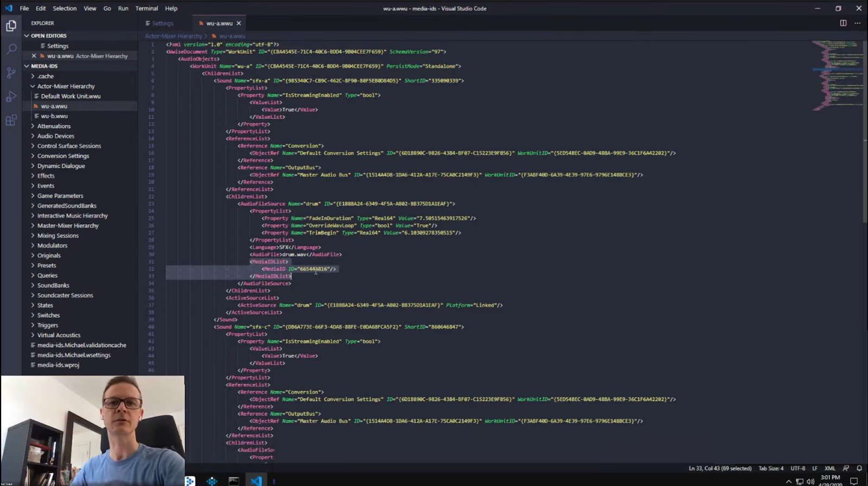Image resolution: width=868 pixels, height=486 pixels.
Task: Open media-ids.Michael.validationcache file
Action: 81,345
